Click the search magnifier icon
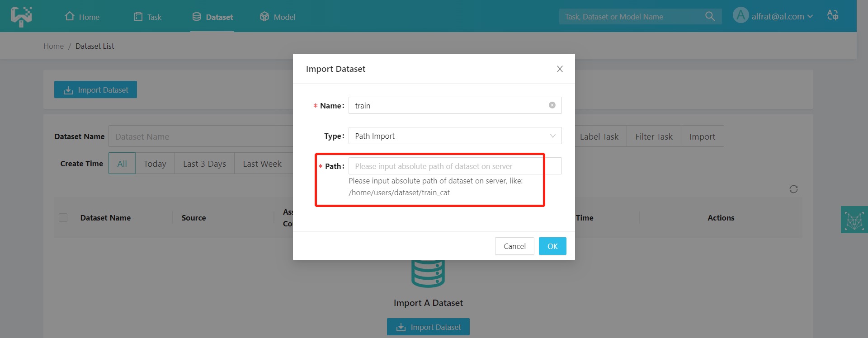Viewport: 868px width, 338px height. click(x=710, y=17)
